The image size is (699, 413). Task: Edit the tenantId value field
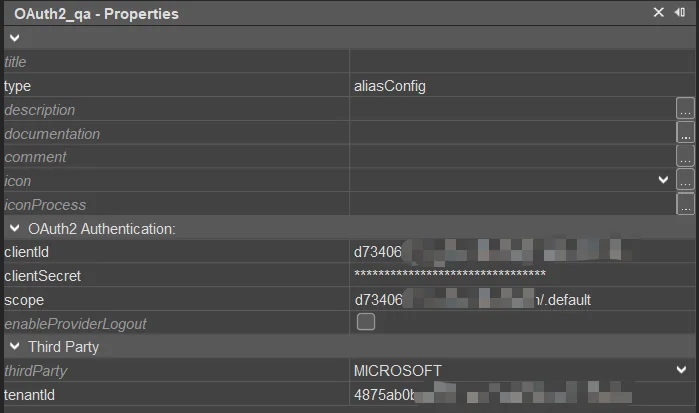[522, 394]
